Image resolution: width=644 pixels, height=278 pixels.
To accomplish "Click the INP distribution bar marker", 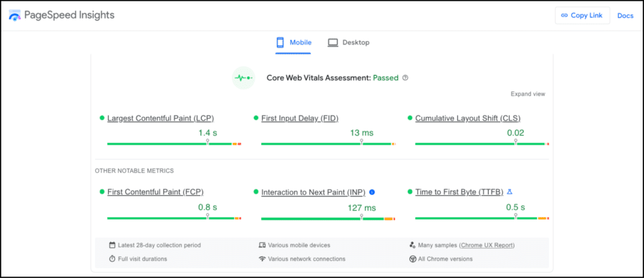I will coord(361,217).
